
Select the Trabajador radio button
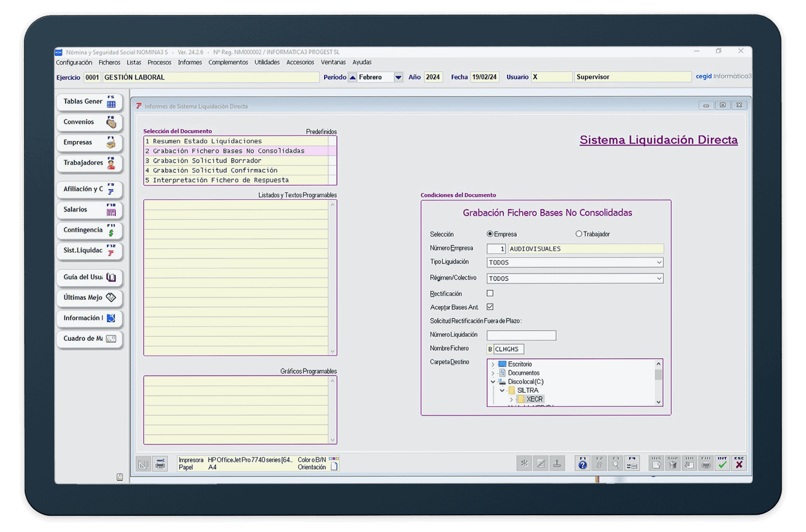click(x=579, y=234)
